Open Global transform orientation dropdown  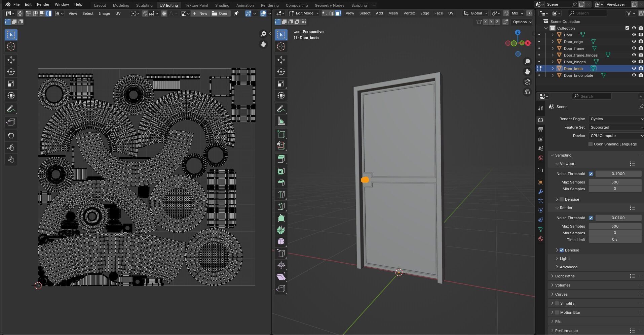point(476,13)
